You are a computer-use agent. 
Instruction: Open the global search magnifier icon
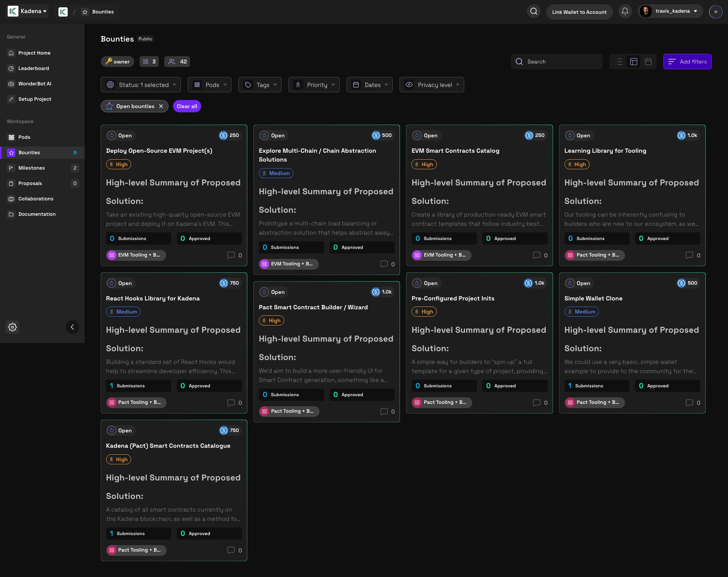coord(534,12)
